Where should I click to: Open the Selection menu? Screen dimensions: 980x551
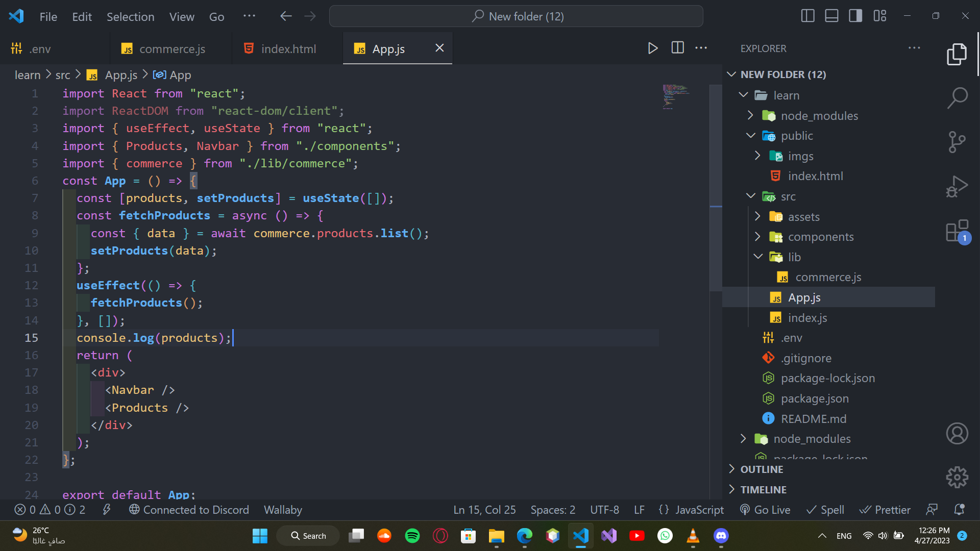(130, 17)
